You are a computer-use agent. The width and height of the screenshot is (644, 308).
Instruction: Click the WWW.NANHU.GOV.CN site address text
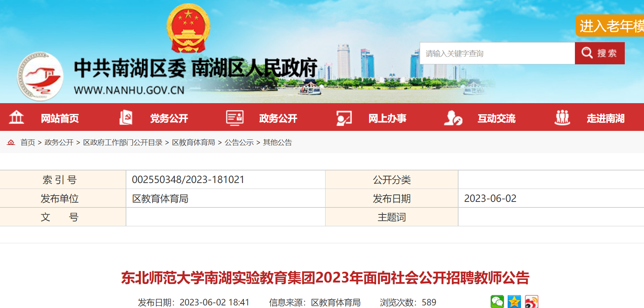coord(129,90)
